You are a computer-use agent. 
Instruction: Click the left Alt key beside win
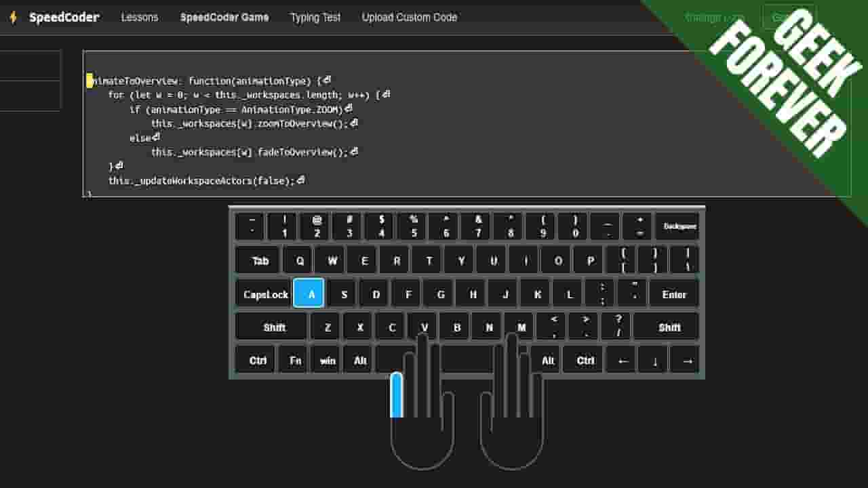pyautogui.click(x=358, y=360)
